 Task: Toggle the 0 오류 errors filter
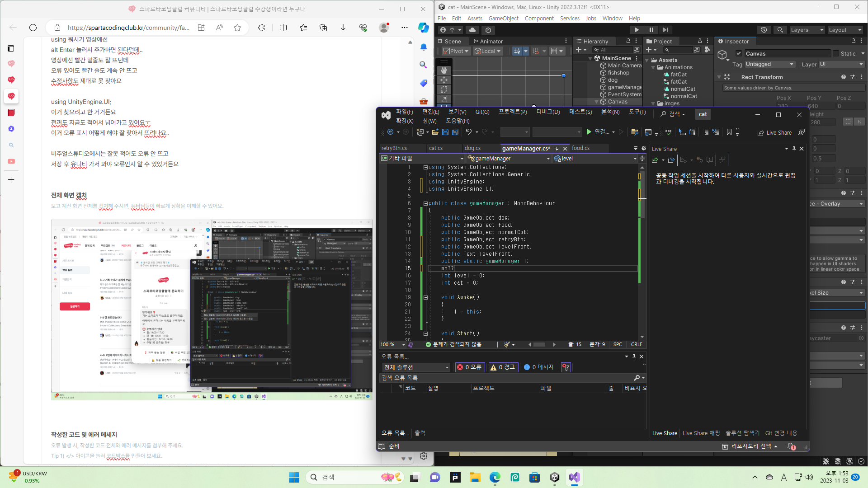(x=470, y=367)
